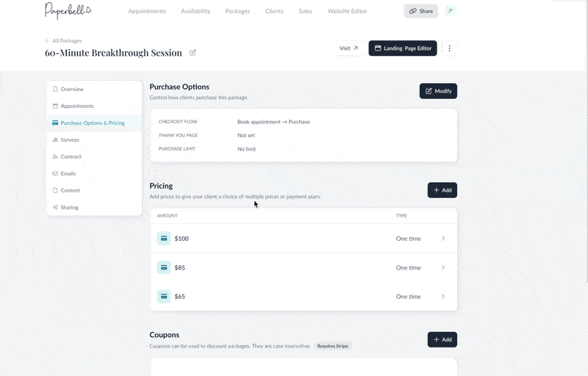Open the Landing Page Editor
Screen dimensions: 588x376
tap(403, 48)
